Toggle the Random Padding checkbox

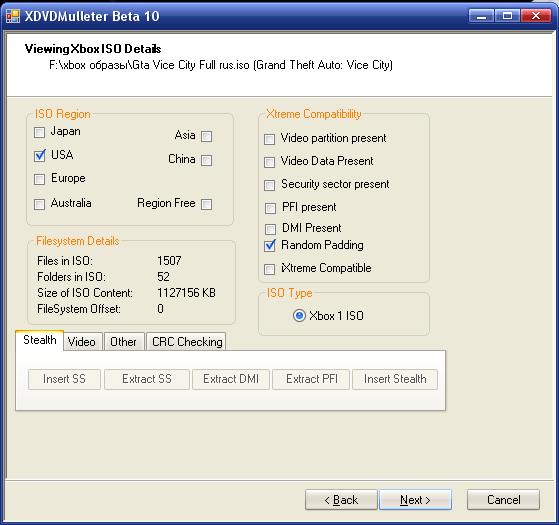(x=270, y=246)
